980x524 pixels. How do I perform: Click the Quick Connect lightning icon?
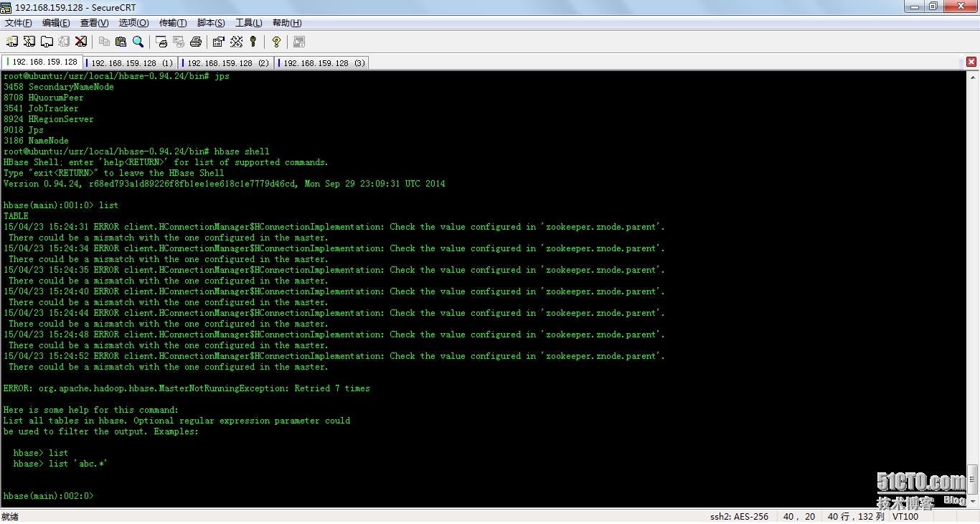29,42
